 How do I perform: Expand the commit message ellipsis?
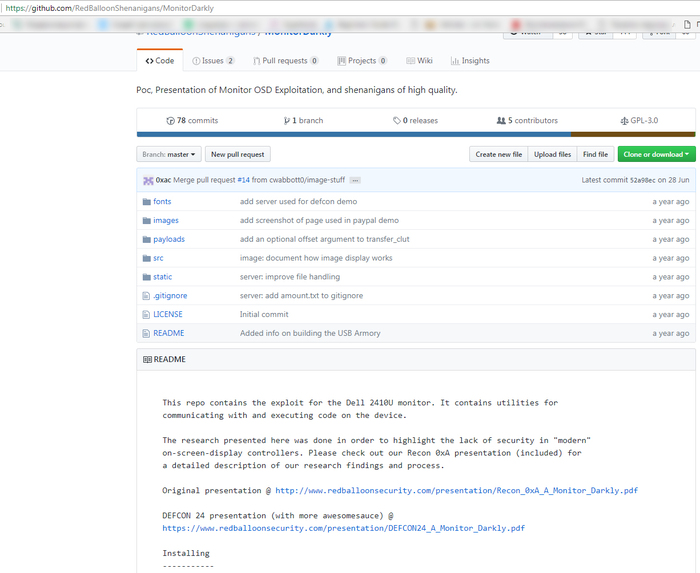pos(355,180)
